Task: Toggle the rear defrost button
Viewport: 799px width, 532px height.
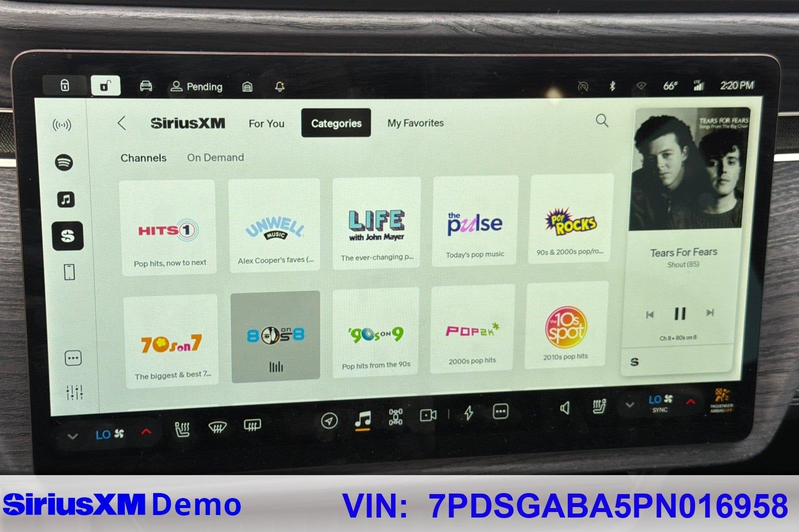Action: (x=252, y=425)
